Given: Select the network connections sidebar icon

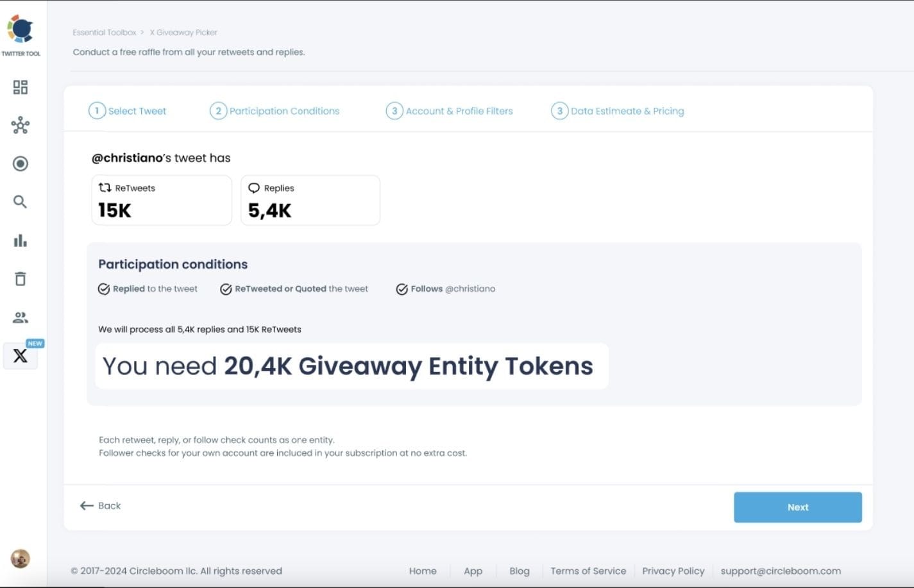Looking at the screenshot, I should (x=20, y=126).
